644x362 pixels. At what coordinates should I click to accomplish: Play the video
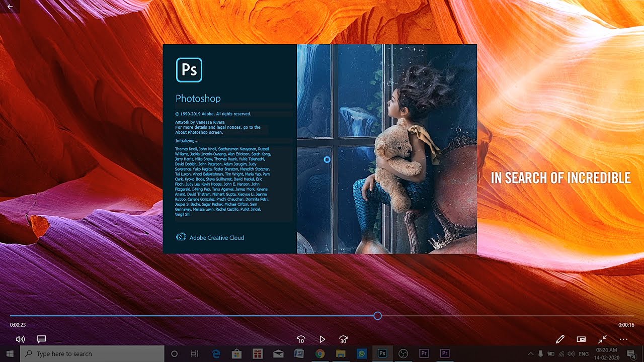point(322,340)
